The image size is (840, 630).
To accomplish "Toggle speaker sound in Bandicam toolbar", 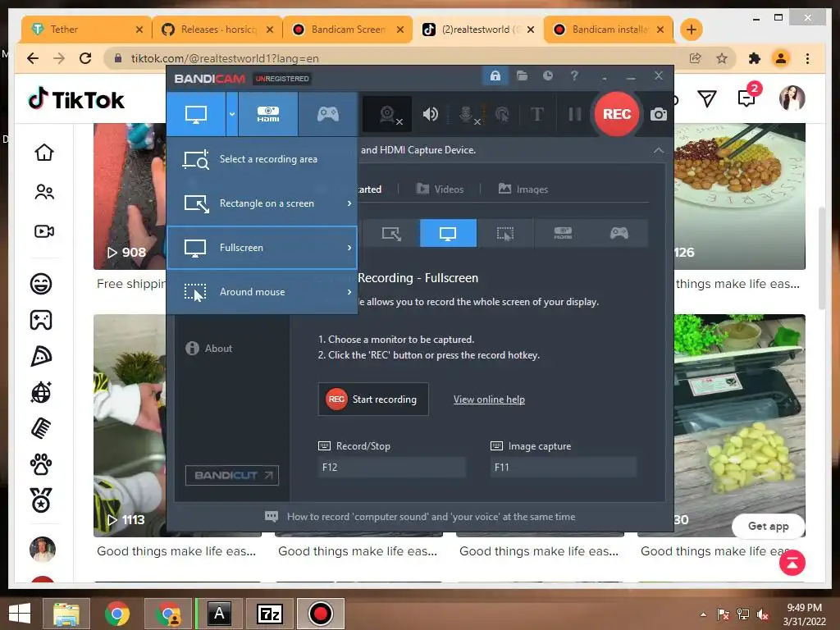I will click(430, 114).
